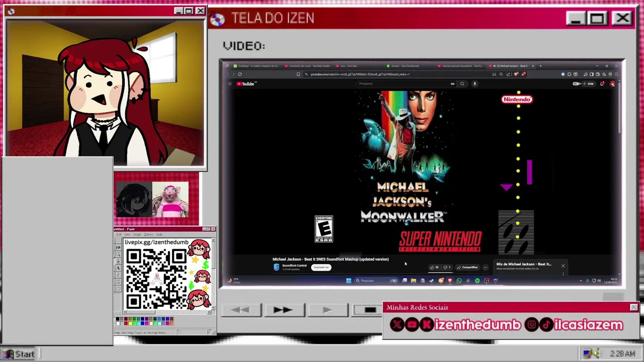Click the Compartilhar share button
The height and width of the screenshot is (362, 644).
(x=467, y=267)
